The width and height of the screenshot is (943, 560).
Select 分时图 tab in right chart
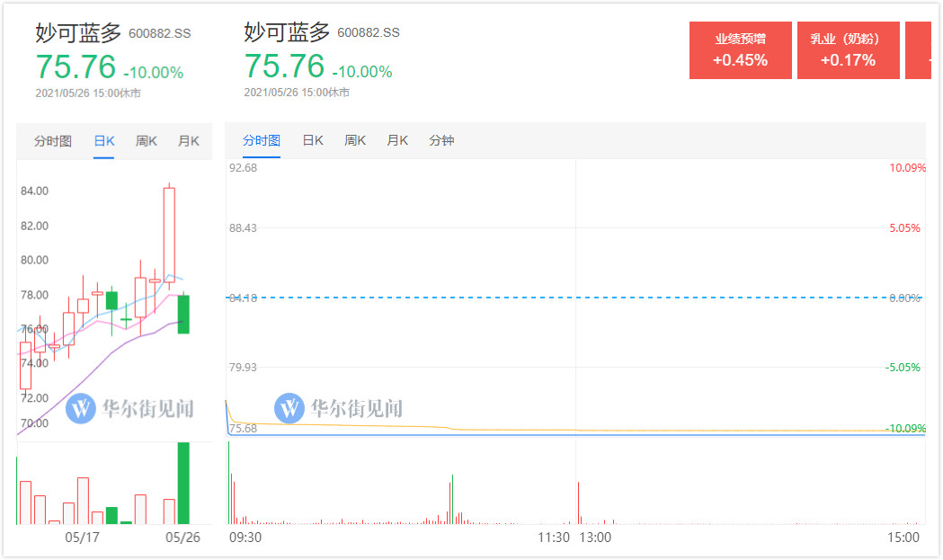coord(262,140)
